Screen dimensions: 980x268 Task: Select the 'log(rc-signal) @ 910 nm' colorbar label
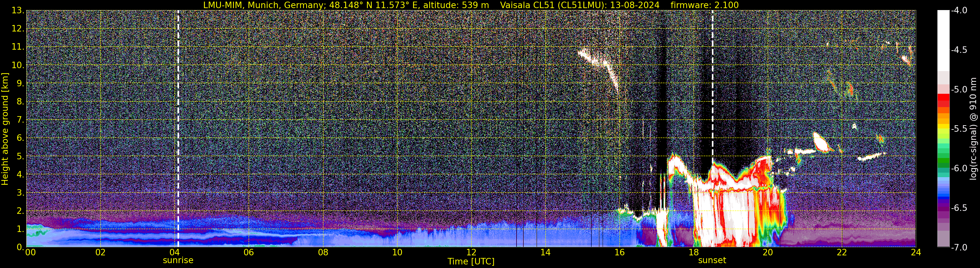pyautogui.click(x=974, y=129)
